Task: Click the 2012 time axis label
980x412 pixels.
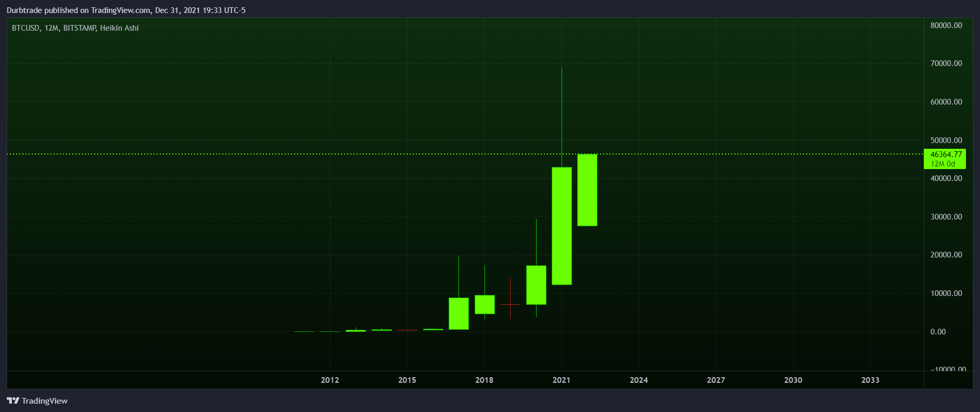Action: [x=330, y=380]
